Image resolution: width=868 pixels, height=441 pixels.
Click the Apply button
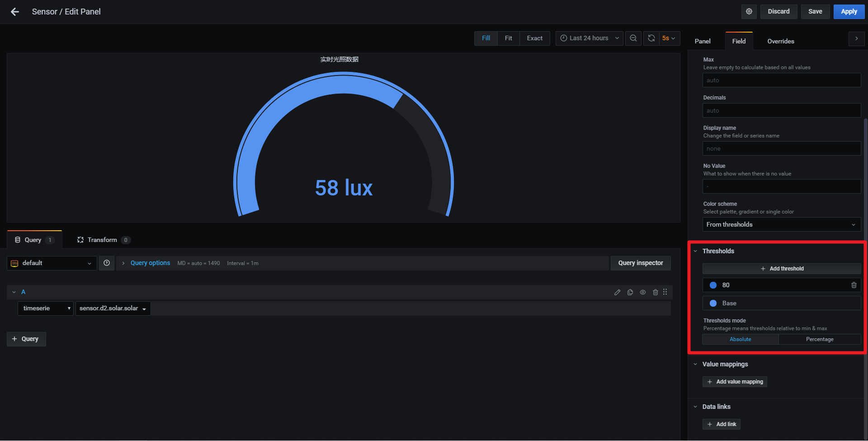849,11
